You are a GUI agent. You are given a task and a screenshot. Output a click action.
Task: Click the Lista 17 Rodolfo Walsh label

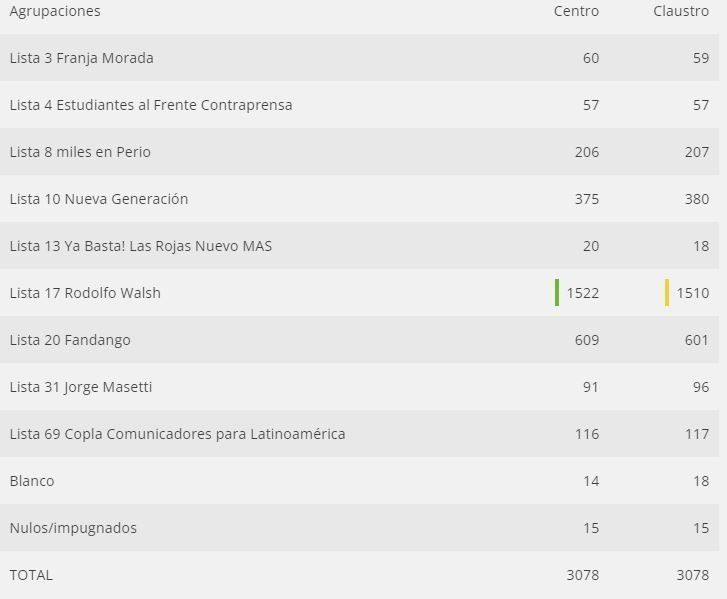[x=85, y=293]
